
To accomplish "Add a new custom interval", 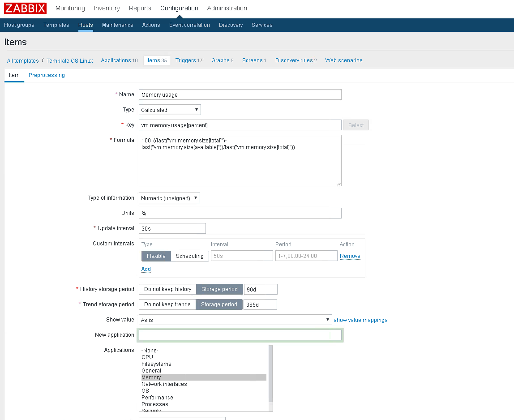I will coord(146,269).
